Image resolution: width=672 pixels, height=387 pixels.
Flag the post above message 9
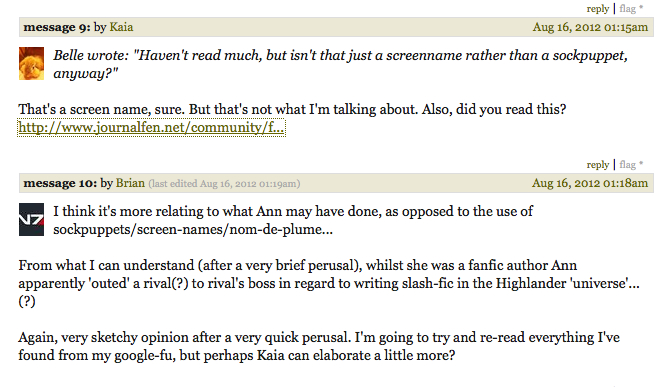click(x=627, y=9)
